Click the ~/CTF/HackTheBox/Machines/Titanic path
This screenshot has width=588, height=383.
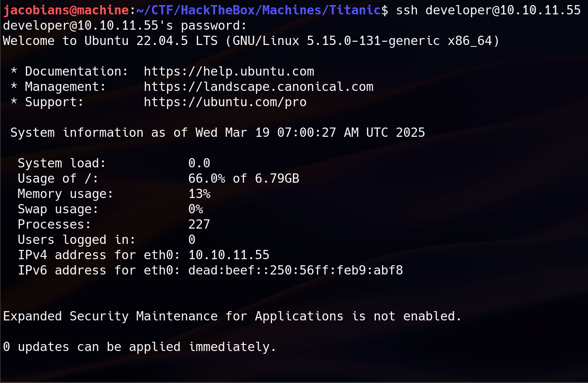tap(259, 10)
